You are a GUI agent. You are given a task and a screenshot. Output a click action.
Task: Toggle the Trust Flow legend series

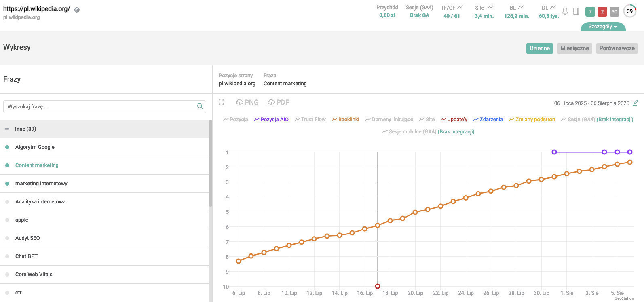tap(310, 120)
